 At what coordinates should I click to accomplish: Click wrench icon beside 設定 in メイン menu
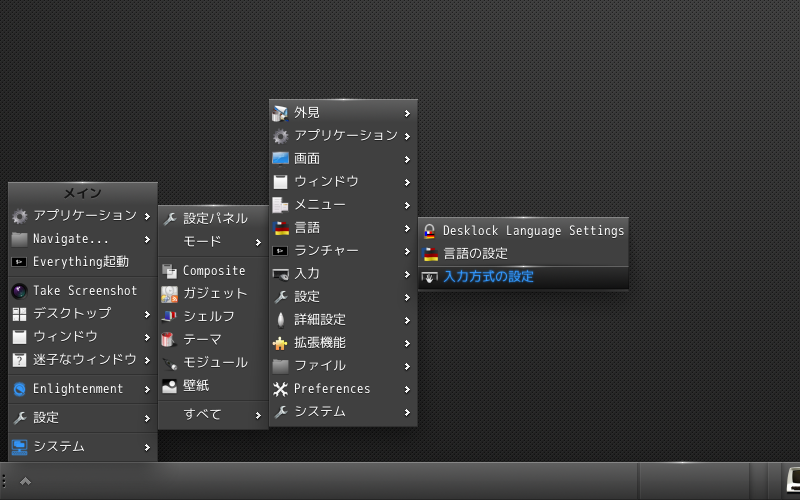pyautogui.click(x=19, y=418)
